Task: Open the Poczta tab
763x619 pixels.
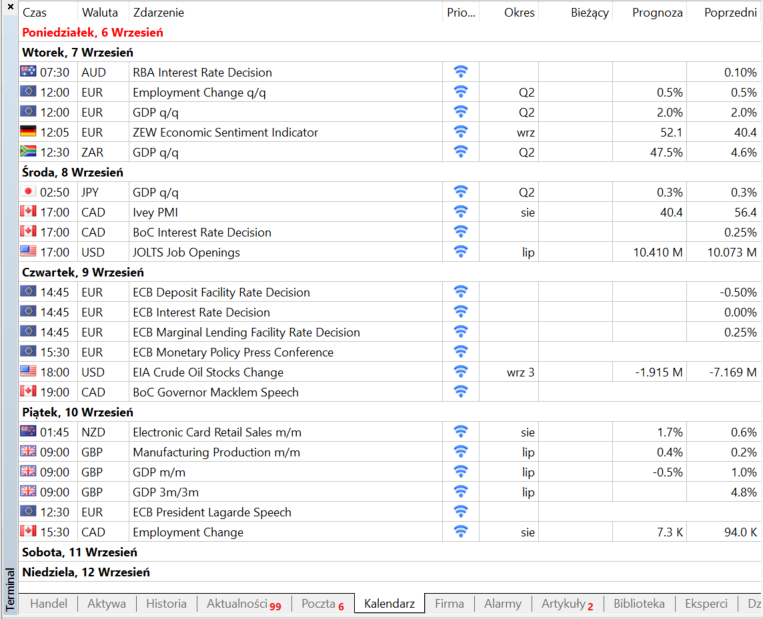Action: (x=323, y=603)
